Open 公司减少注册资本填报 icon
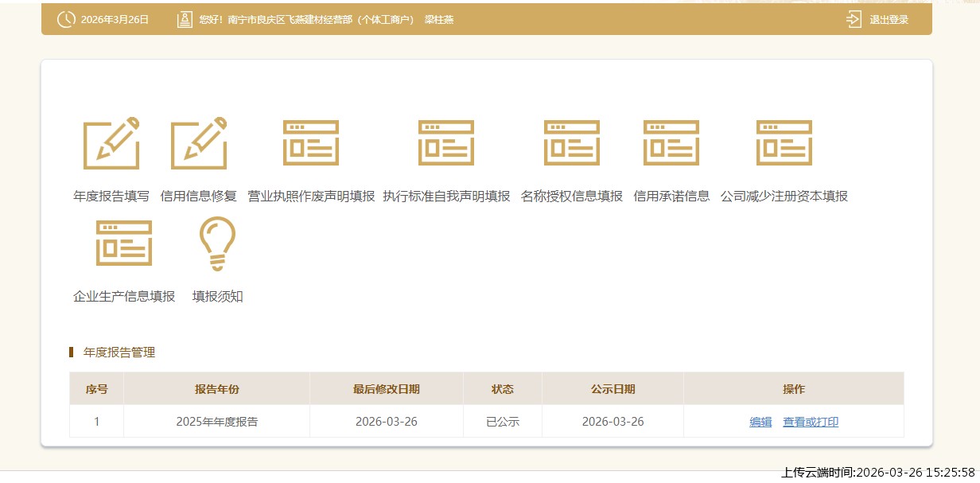Viewport: 980px width, 483px height. coord(784,143)
